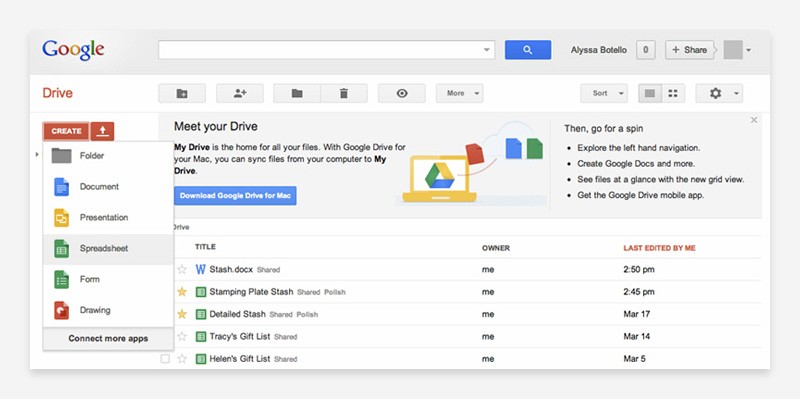Click Download Google Drive for Mac
This screenshot has height=399, width=800.
[x=235, y=195]
